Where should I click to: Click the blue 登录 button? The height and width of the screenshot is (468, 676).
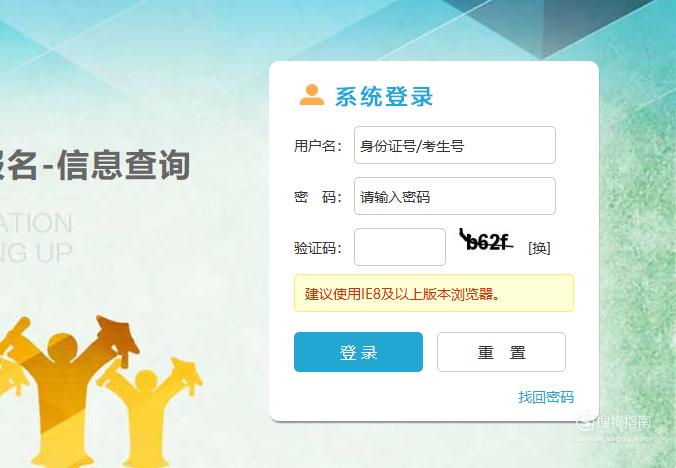tap(358, 352)
